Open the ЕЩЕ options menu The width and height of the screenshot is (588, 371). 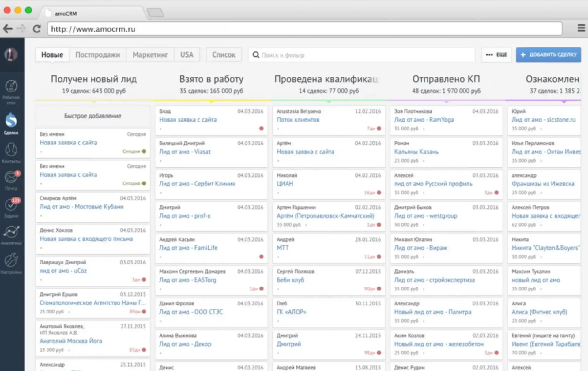point(497,55)
